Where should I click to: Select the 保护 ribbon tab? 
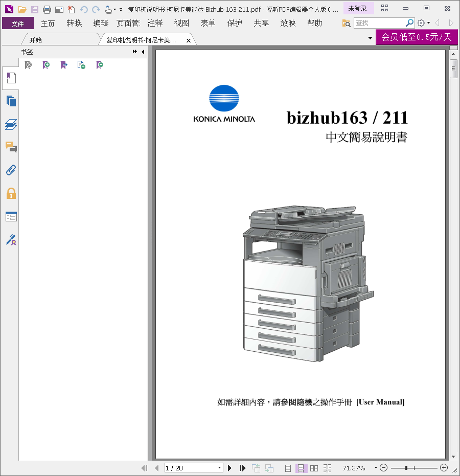235,24
